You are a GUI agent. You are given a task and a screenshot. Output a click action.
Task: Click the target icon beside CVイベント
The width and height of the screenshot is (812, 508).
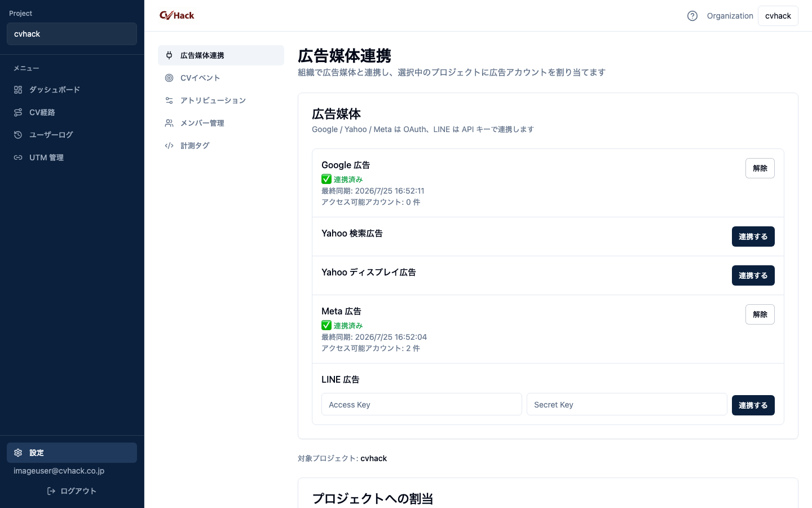tap(169, 78)
